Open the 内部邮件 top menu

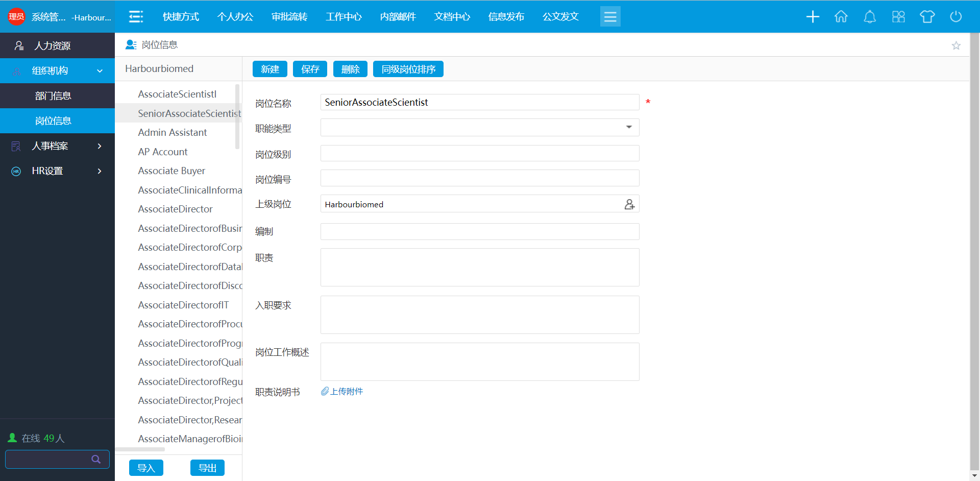point(398,17)
